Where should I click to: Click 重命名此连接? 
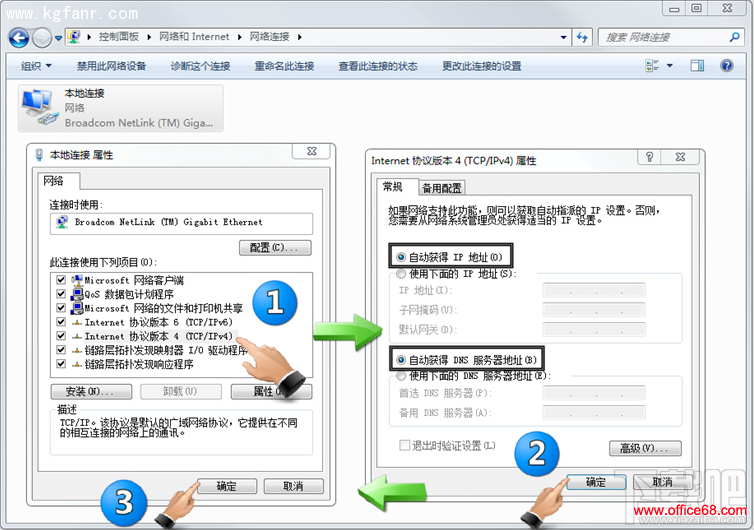pyautogui.click(x=284, y=66)
